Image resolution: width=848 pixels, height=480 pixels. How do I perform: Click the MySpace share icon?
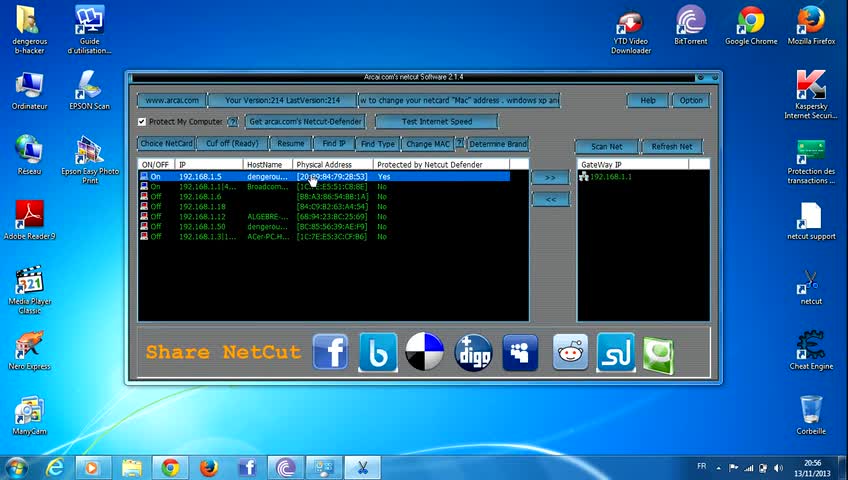point(520,352)
